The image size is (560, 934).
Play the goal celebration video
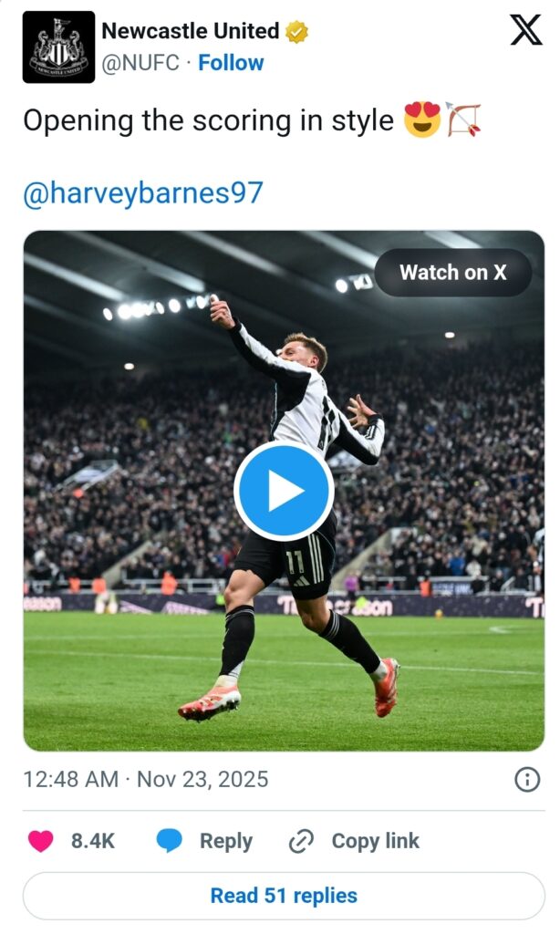[x=284, y=491]
